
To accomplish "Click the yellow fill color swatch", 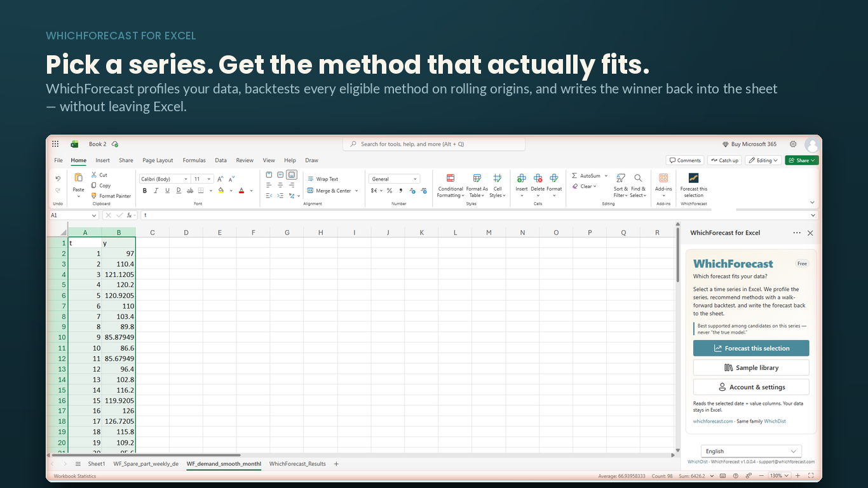I will [220, 191].
